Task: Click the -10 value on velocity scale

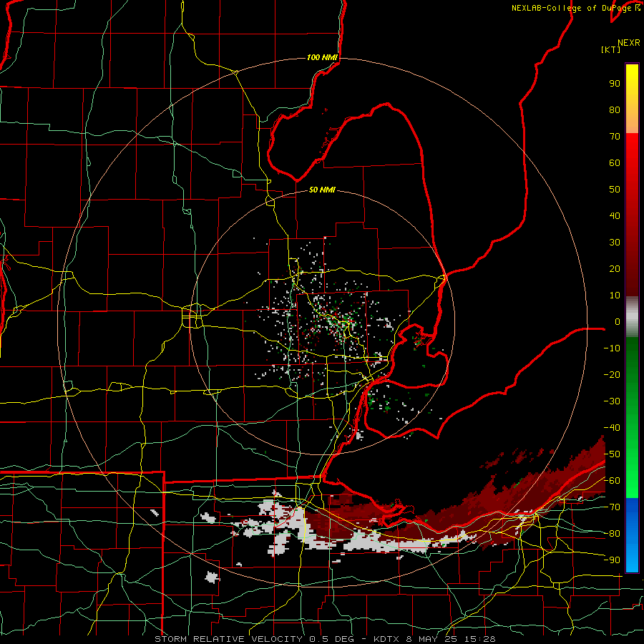Action: pos(612,348)
